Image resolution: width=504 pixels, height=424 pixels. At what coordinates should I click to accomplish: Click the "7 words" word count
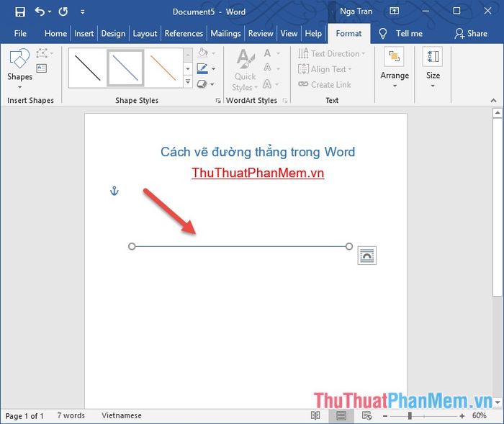click(71, 415)
